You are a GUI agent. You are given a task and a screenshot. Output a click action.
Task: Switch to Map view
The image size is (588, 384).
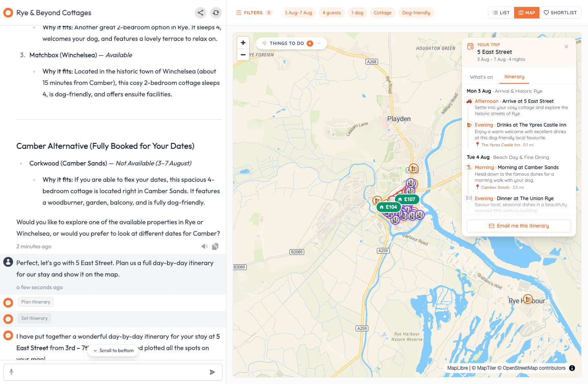[x=527, y=13]
